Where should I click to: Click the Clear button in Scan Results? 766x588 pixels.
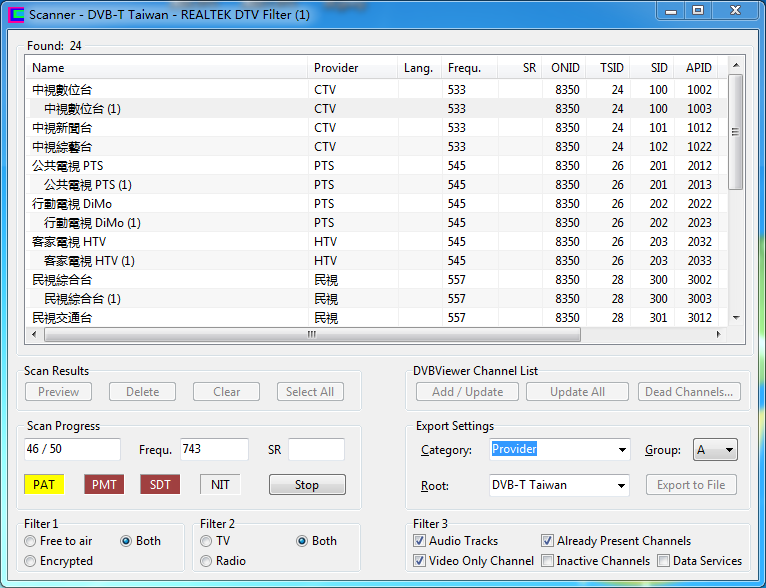coord(227,392)
